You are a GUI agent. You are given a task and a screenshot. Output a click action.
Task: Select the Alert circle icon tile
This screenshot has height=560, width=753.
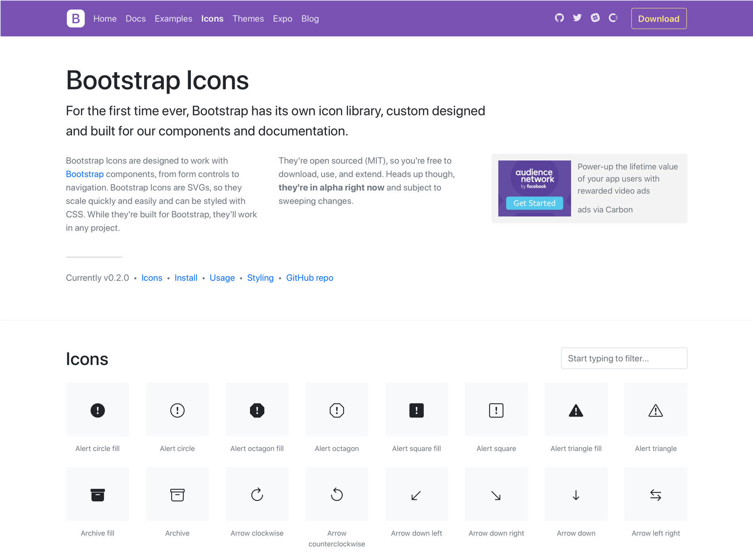click(x=177, y=409)
